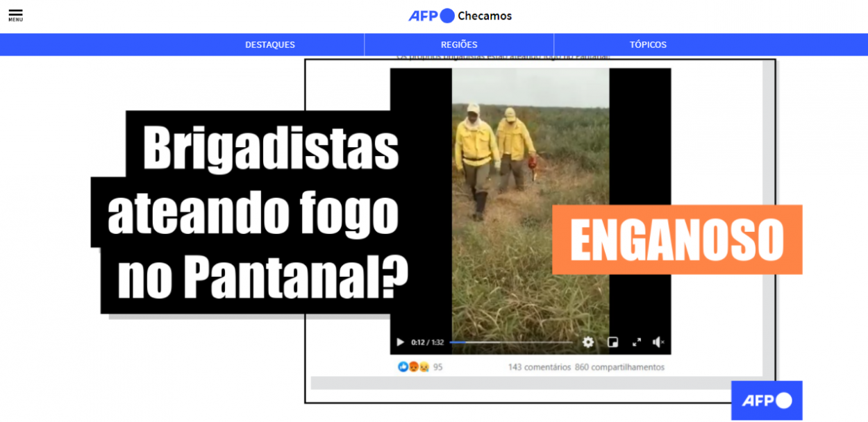
Task: Click the AFP Checamos logo
Action: [460, 16]
